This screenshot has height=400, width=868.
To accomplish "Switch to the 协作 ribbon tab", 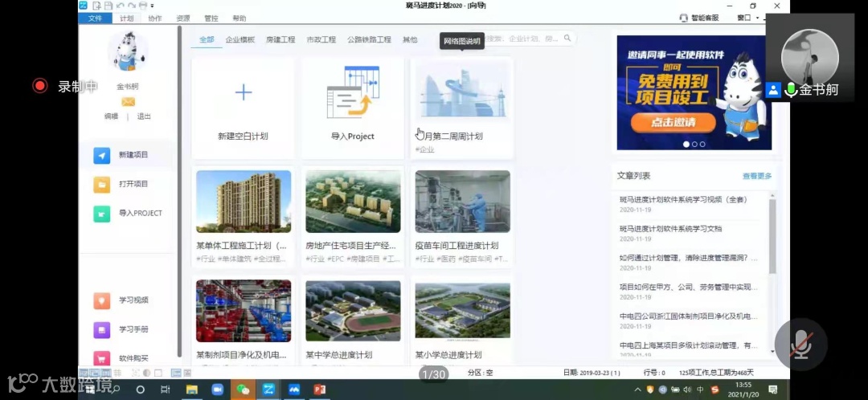I will point(155,18).
